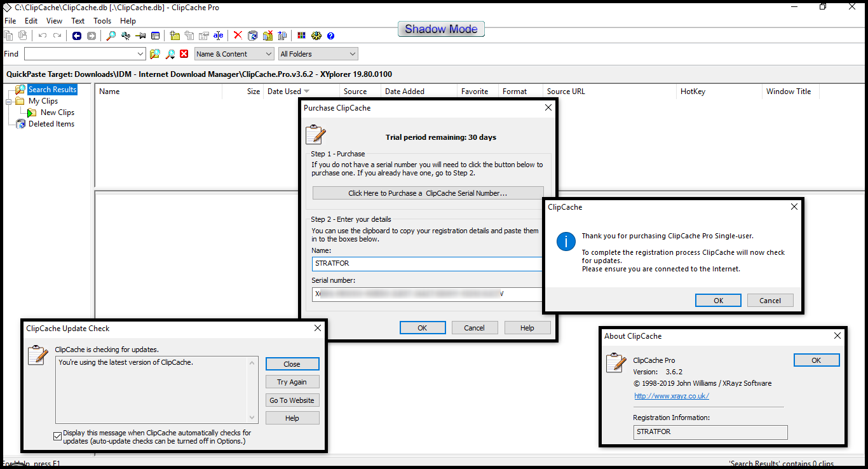This screenshot has height=469, width=868.
Task: Click Help in Update Check dialog
Action: tap(292, 418)
